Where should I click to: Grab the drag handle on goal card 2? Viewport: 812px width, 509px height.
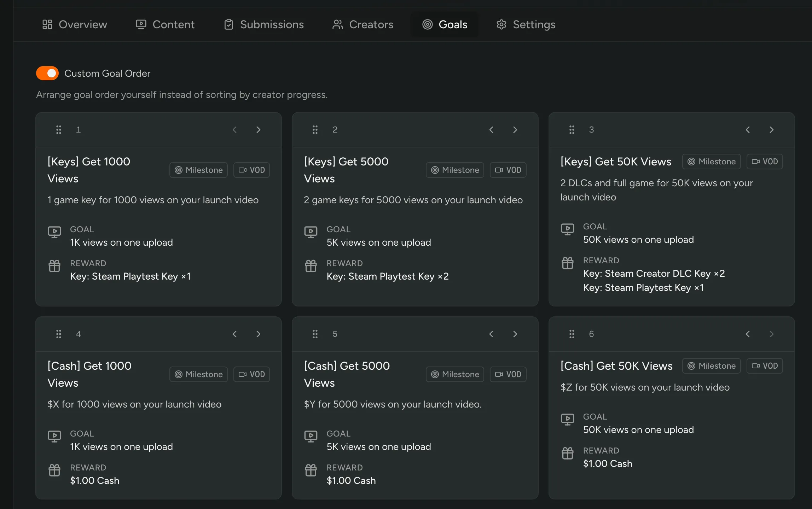click(x=315, y=130)
